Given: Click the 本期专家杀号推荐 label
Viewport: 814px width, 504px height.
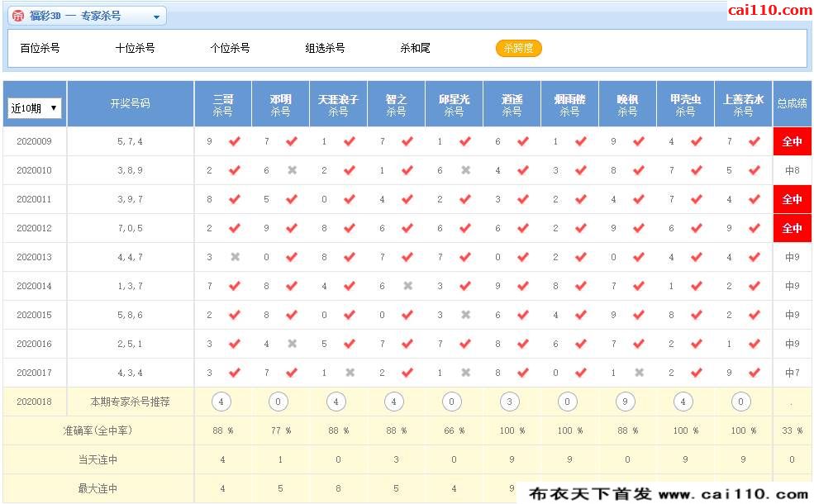Looking at the screenshot, I should coord(131,402).
